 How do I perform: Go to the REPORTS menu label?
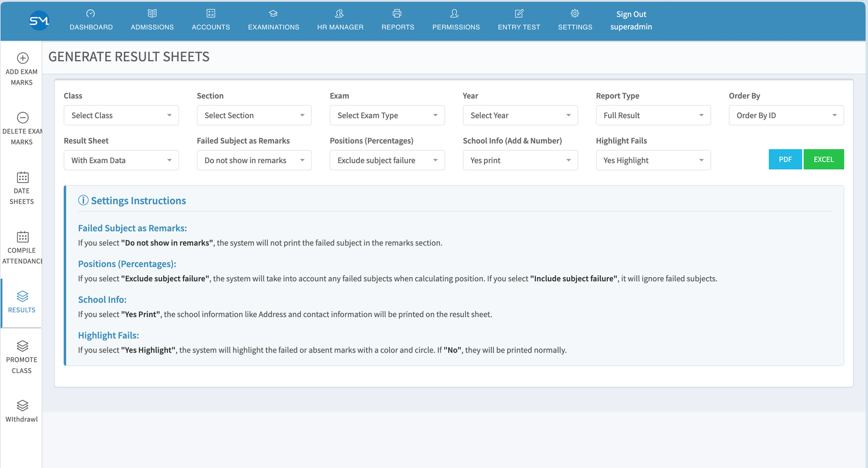pos(398,27)
